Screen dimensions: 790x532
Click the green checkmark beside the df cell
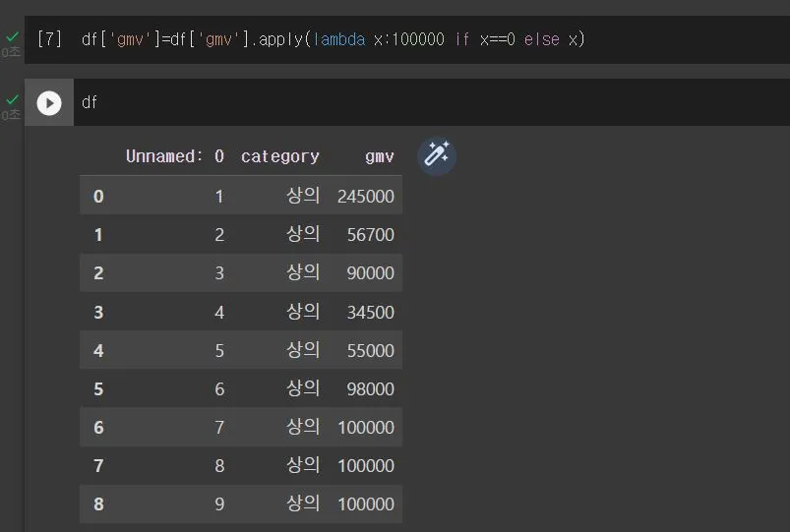coord(13,99)
